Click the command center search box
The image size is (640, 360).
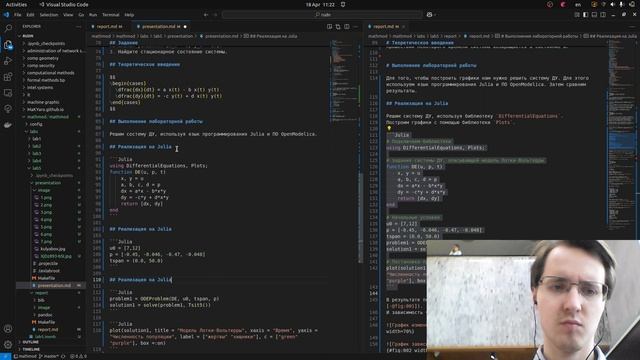coord(322,15)
